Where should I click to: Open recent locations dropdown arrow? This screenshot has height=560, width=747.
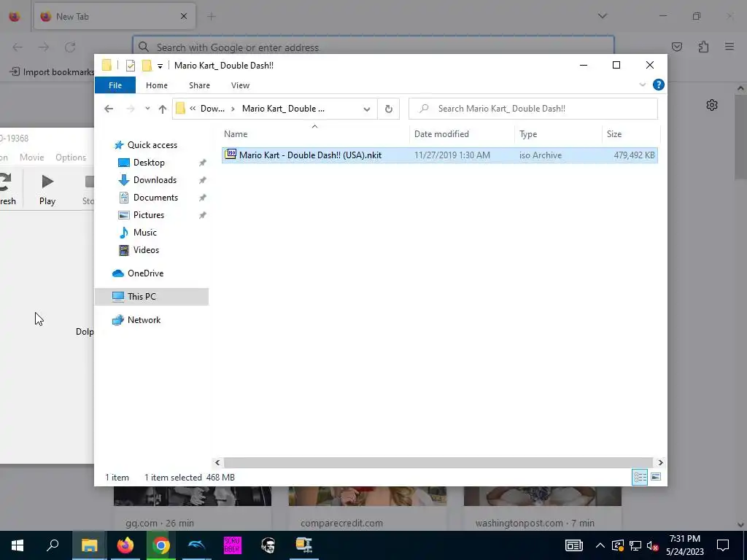coord(147,109)
